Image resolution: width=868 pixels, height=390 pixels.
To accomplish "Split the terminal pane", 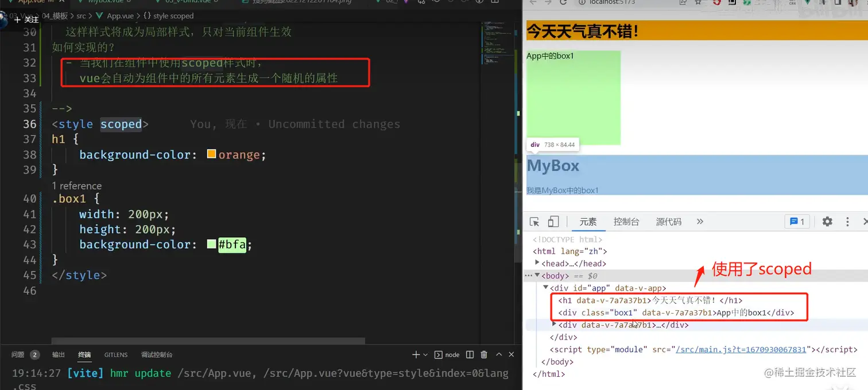I will (x=470, y=354).
